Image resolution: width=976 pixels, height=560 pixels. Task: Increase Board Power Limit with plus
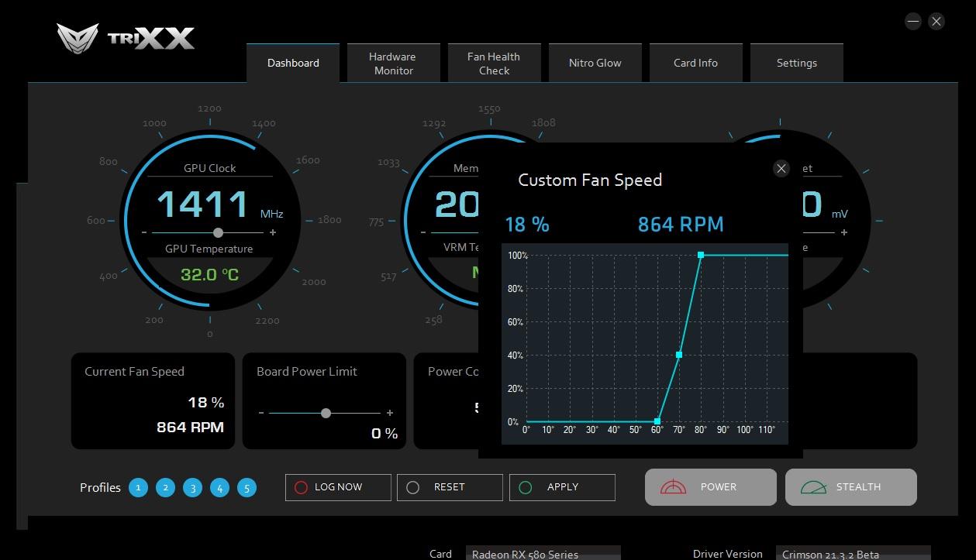point(389,413)
